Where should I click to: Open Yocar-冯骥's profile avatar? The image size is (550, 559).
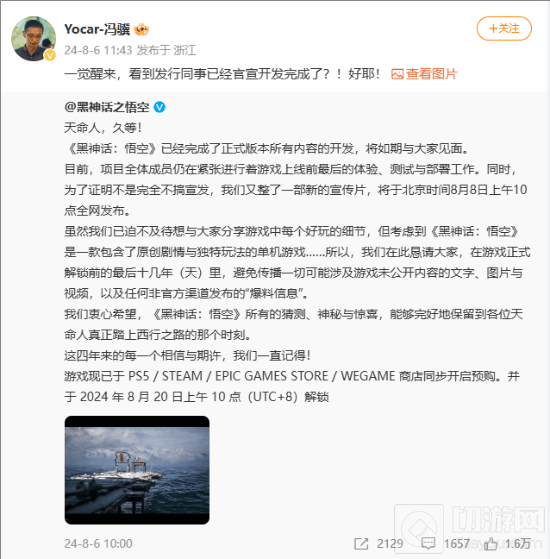click(34, 39)
